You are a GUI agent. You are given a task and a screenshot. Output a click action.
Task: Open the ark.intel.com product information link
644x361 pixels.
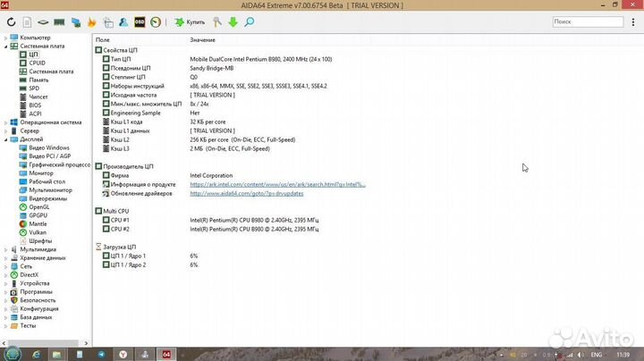point(277,185)
